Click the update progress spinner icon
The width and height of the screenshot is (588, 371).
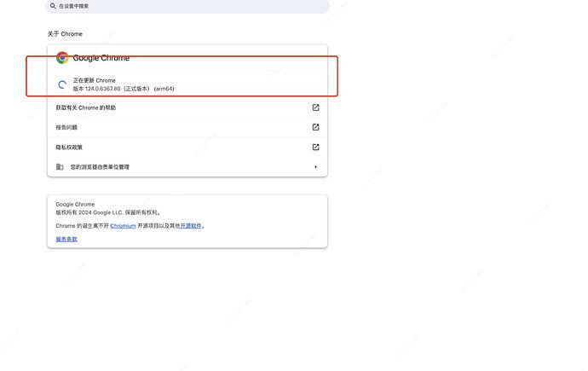click(x=61, y=84)
